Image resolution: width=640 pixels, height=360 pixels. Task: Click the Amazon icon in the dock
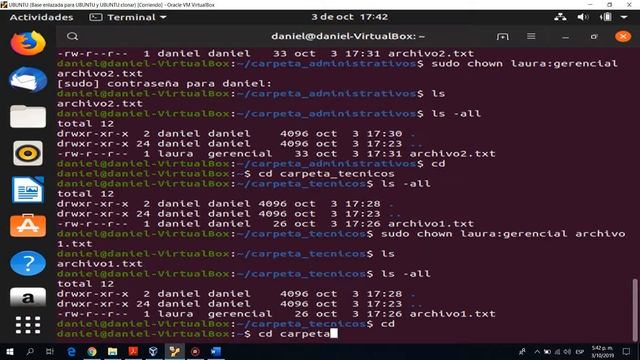click(x=28, y=298)
